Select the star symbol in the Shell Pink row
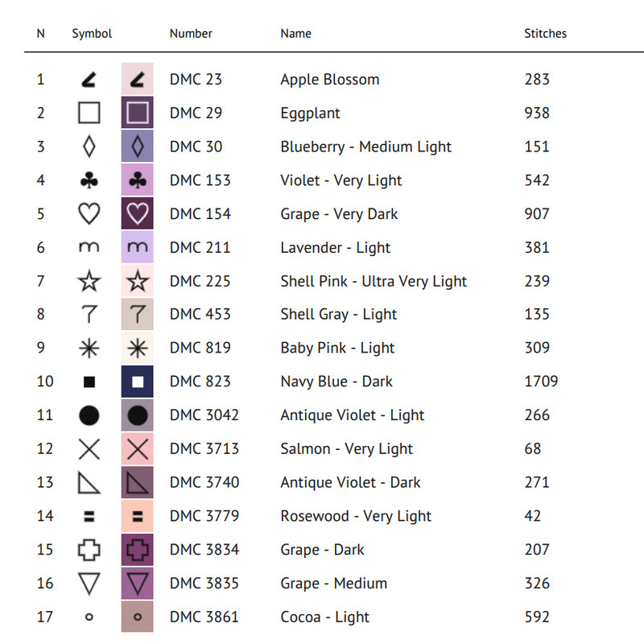This screenshot has width=644, height=644. pyautogui.click(x=89, y=281)
